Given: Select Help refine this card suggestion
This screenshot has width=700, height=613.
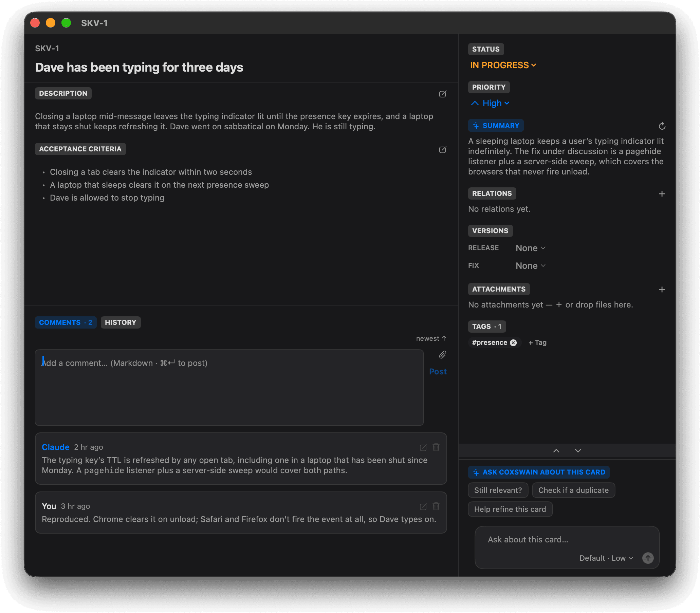Looking at the screenshot, I should pyautogui.click(x=510, y=509).
